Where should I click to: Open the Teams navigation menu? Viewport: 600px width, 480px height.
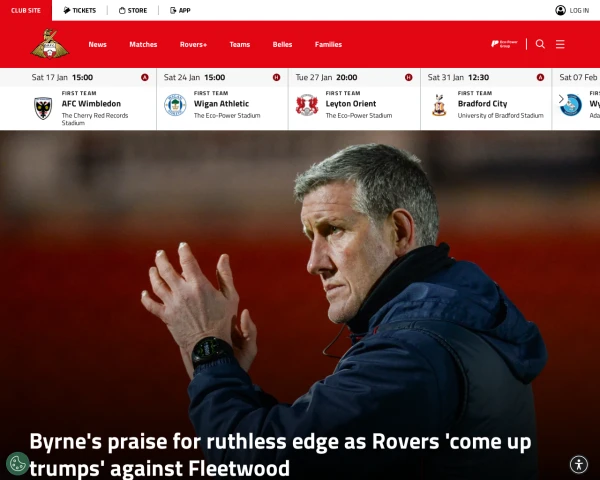pos(240,44)
